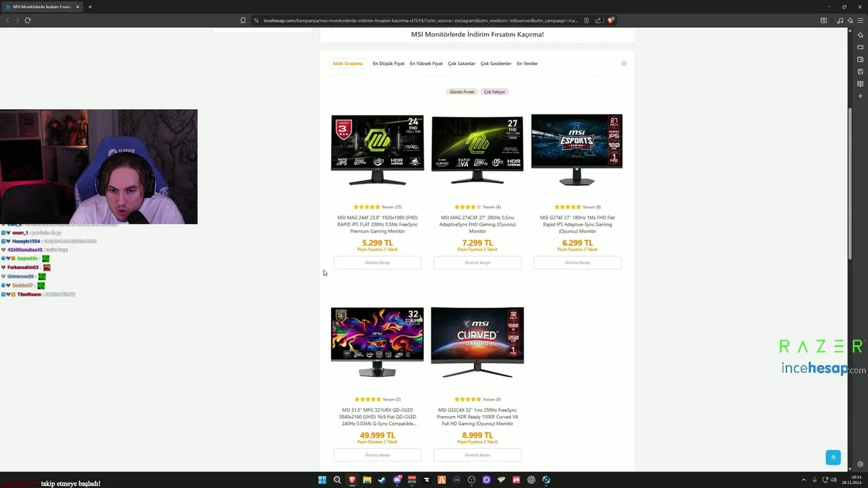Click Ücretsiz Kargo button under 6.299 TL

click(577, 262)
